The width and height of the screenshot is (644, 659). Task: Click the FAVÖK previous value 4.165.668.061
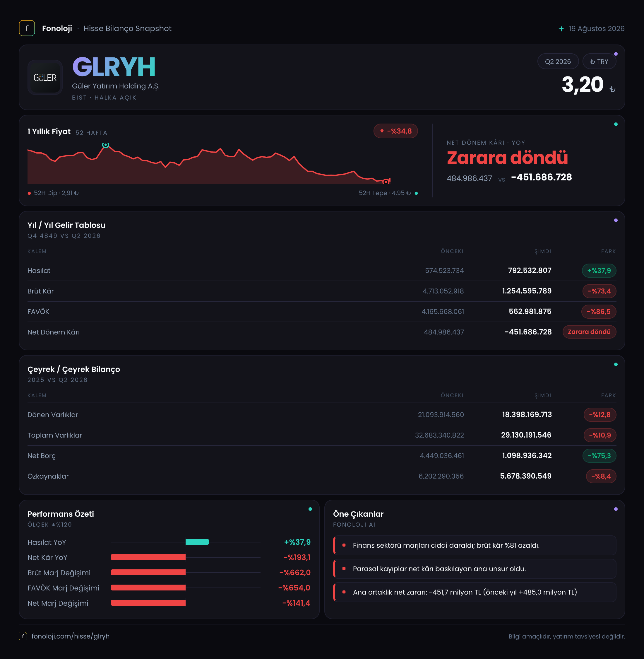click(442, 311)
